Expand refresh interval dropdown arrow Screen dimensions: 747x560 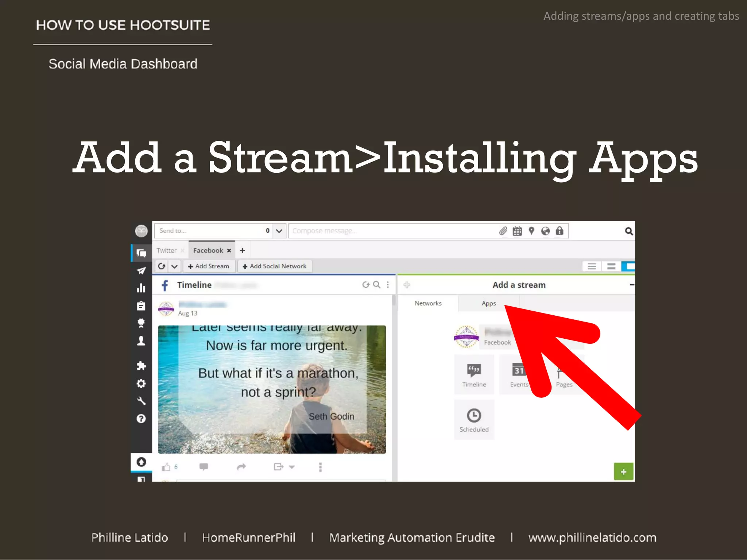point(174,266)
